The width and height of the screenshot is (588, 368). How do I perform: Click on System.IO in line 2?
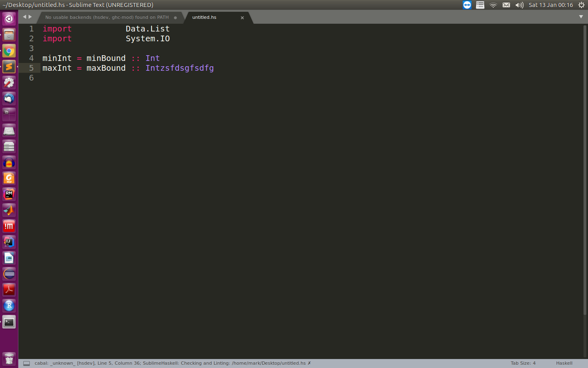[147, 39]
